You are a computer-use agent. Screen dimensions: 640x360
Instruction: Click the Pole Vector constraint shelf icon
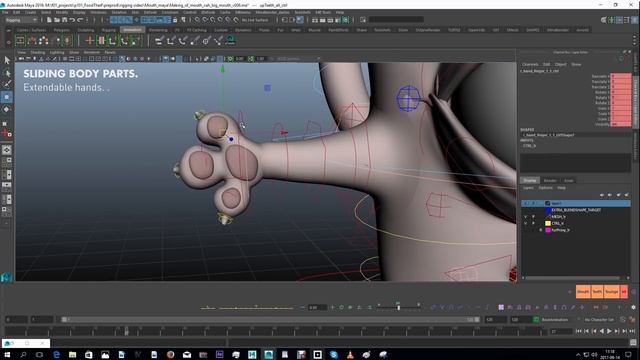tap(218, 40)
